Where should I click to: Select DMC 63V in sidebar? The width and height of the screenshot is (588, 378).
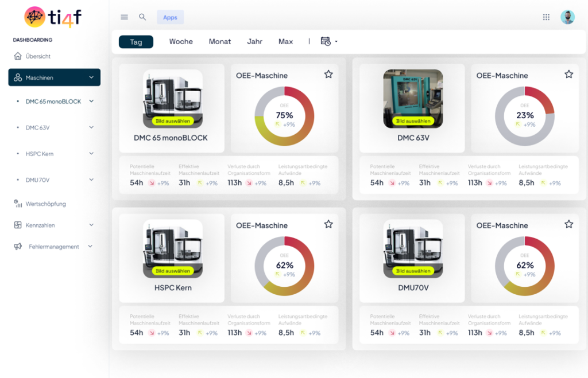pos(37,128)
